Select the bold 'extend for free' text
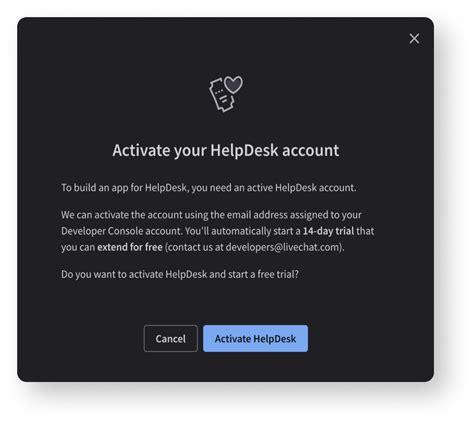 point(130,247)
